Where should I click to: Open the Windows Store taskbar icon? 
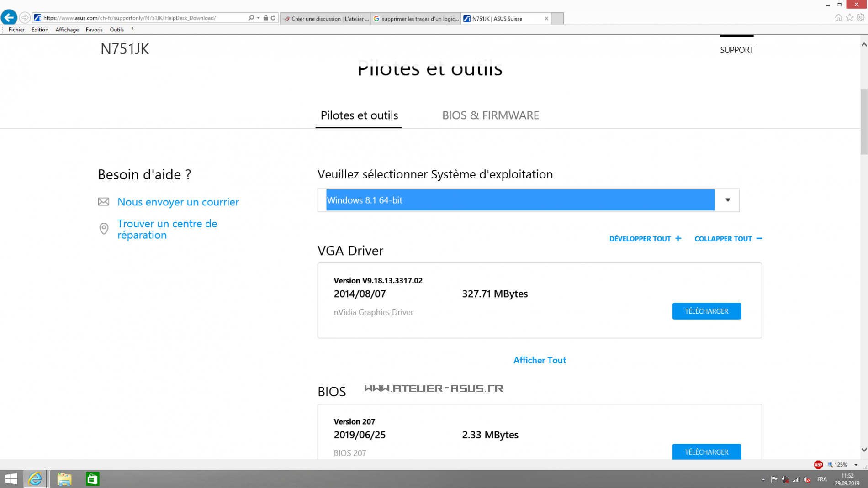92,479
